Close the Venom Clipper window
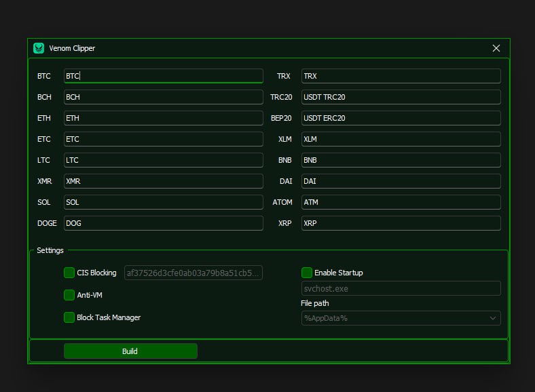Viewport: 535px width, 392px height. point(496,48)
